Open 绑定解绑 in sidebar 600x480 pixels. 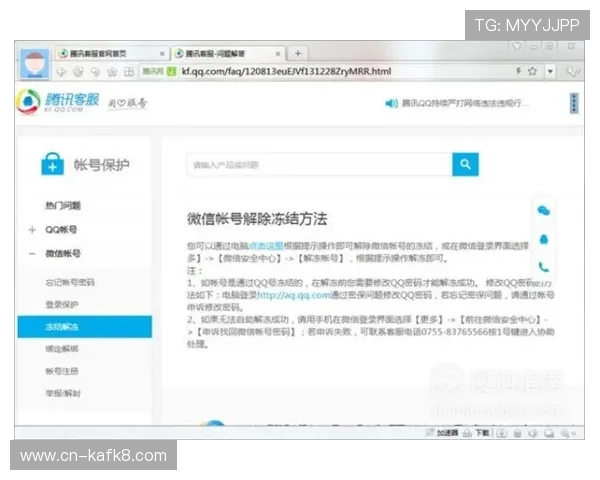pos(62,349)
